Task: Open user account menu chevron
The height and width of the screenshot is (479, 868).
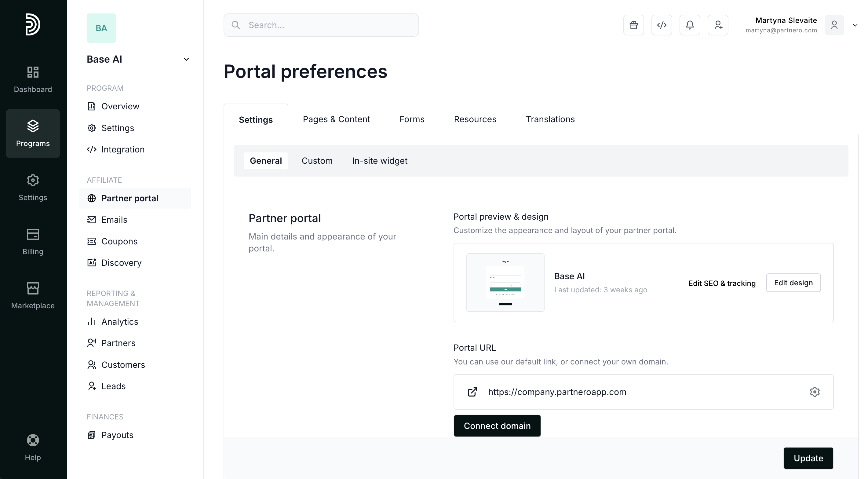Action: (x=855, y=25)
